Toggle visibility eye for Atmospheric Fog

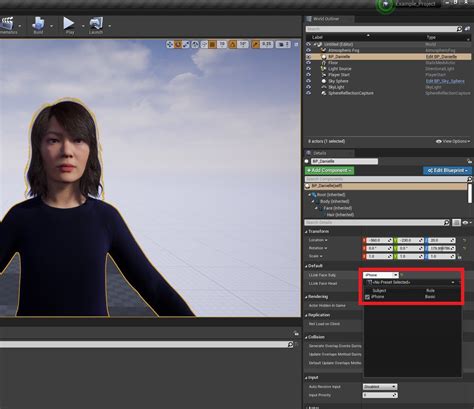308,50
